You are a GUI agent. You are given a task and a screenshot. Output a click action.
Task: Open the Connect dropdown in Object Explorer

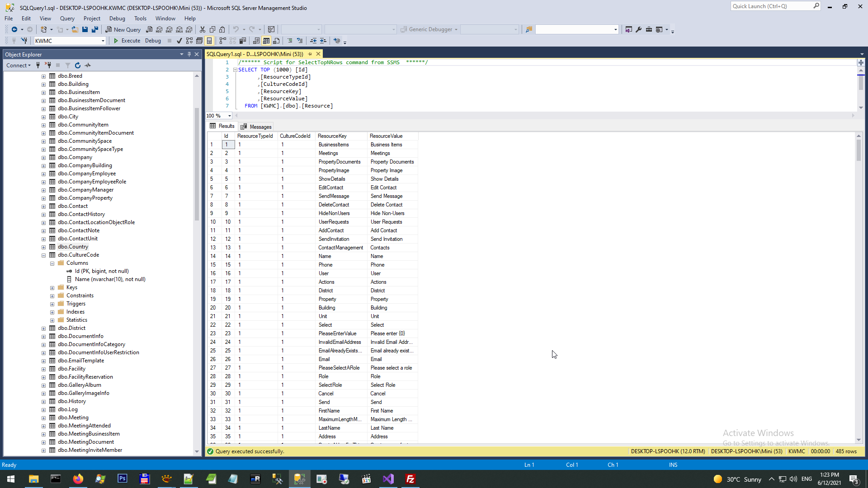coord(19,66)
